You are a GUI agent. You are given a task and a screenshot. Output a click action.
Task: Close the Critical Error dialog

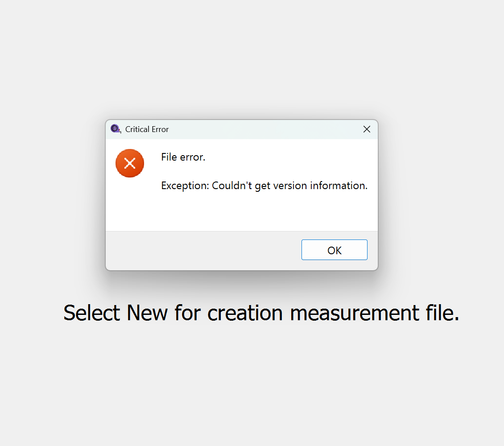coord(367,129)
